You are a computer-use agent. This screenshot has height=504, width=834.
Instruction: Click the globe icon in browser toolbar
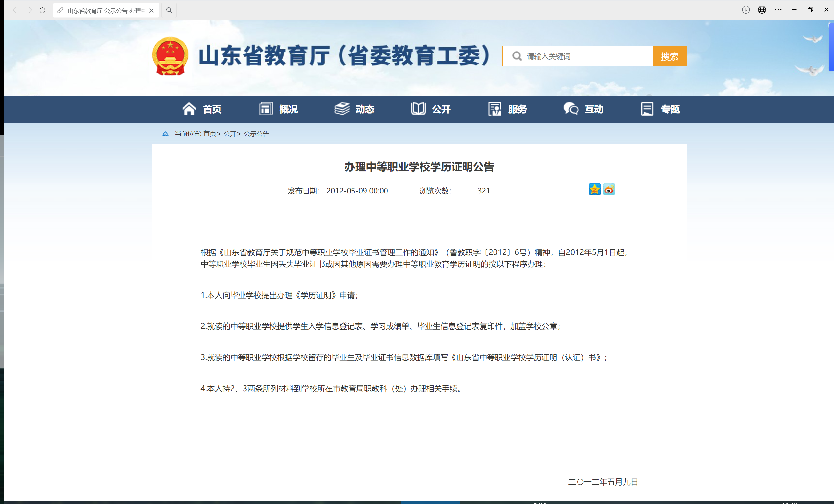(x=762, y=10)
